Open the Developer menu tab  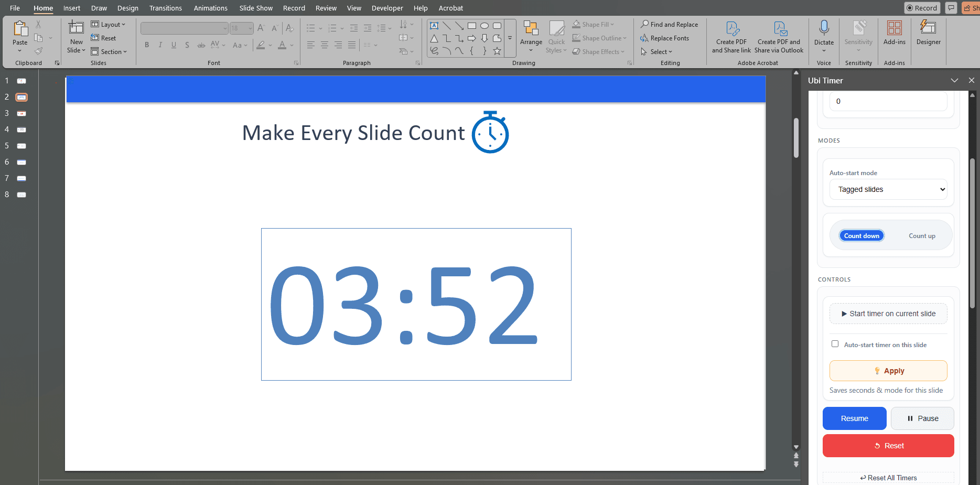point(387,8)
